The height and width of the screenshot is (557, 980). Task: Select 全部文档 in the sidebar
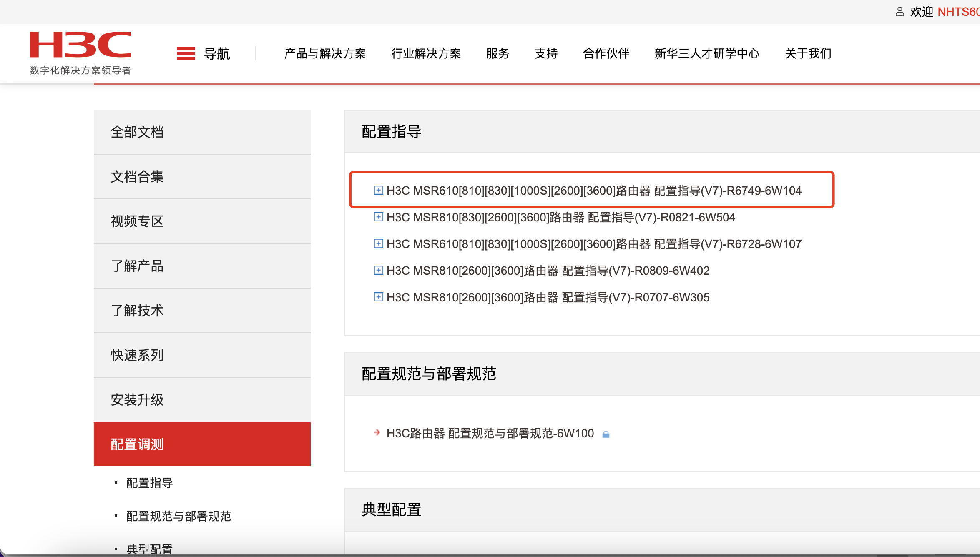tap(137, 132)
